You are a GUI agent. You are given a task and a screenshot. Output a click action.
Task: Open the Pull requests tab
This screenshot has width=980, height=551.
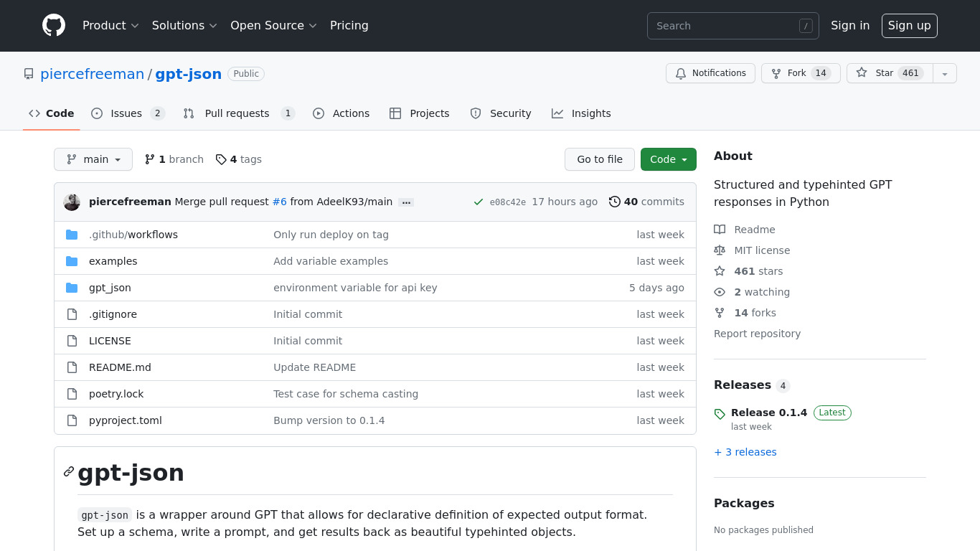239,113
